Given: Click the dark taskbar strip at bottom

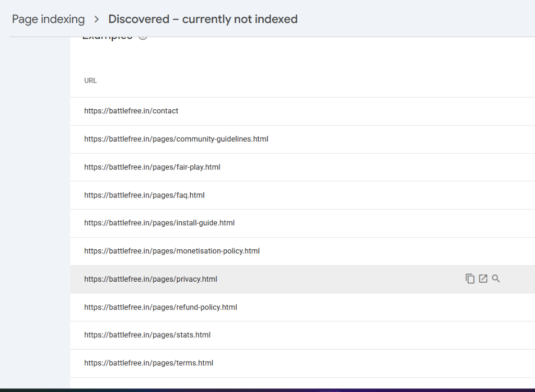Looking at the screenshot, I should (x=267, y=390).
